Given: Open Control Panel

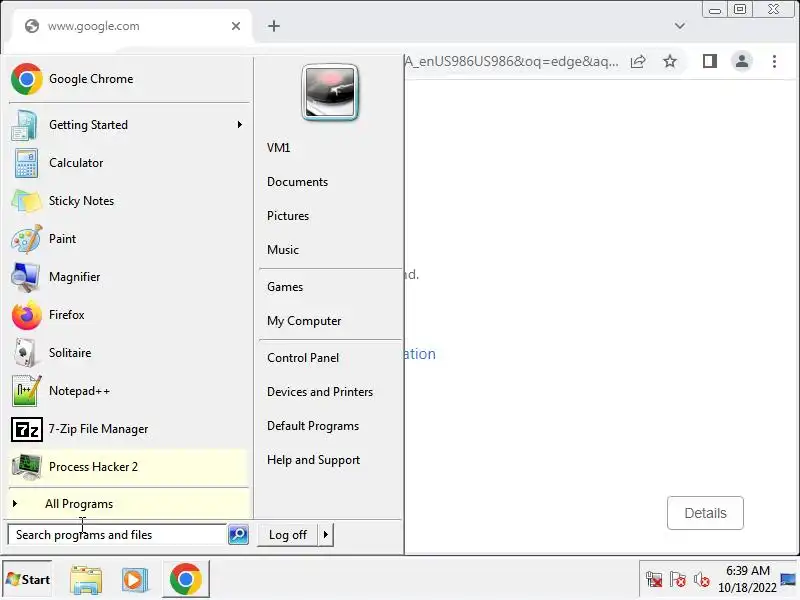Looking at the screenshot, I should [303, 358].
